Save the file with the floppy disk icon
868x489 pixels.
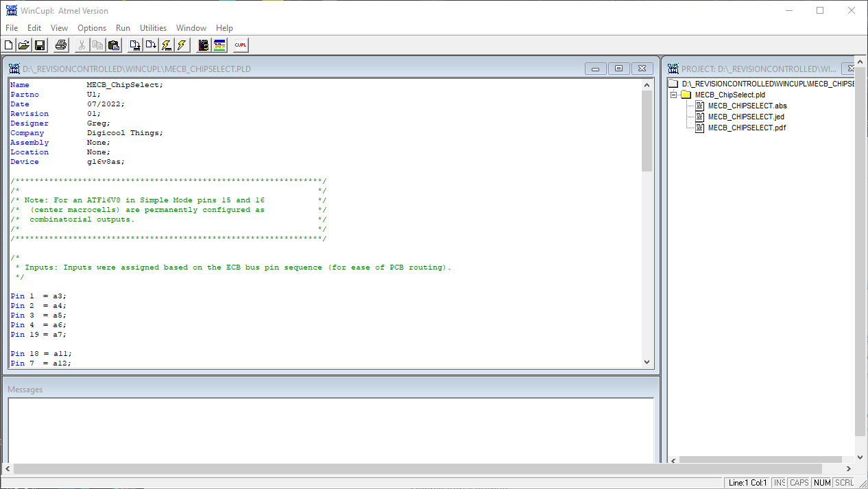39,45
